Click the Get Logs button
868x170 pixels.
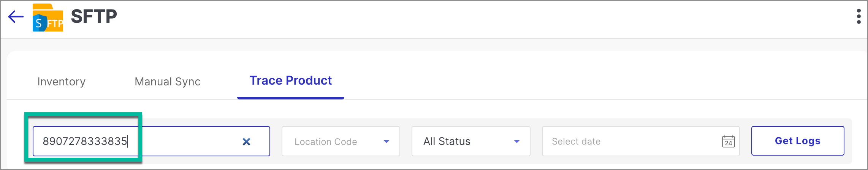pos(798,141)
